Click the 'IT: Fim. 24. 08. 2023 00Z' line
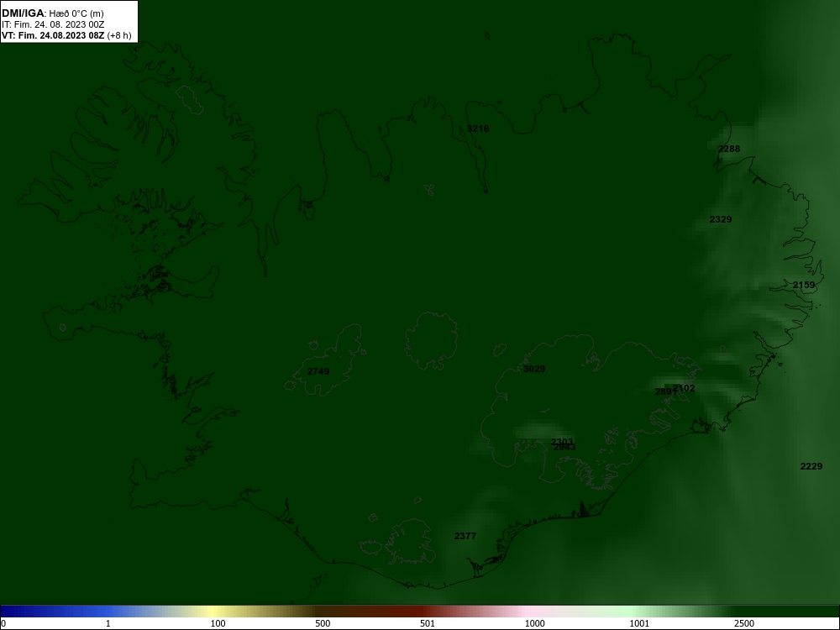This screenshot has width=840, height=630. pyautogui.click(x=53, y=24)
